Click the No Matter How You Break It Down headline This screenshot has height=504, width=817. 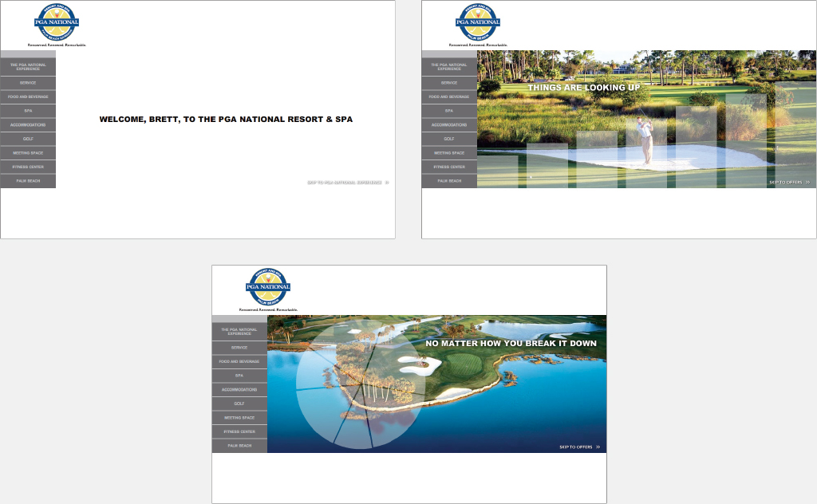511,344
